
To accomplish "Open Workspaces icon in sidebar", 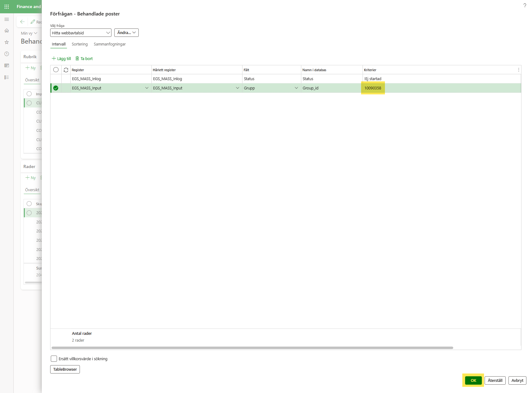I will (x=7, y=66).
